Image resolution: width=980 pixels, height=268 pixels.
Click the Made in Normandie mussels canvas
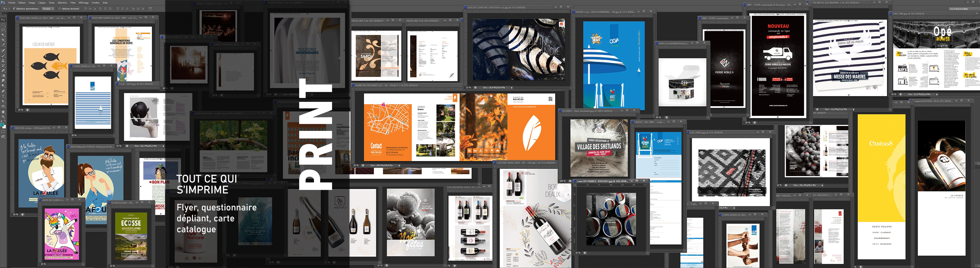518,49
